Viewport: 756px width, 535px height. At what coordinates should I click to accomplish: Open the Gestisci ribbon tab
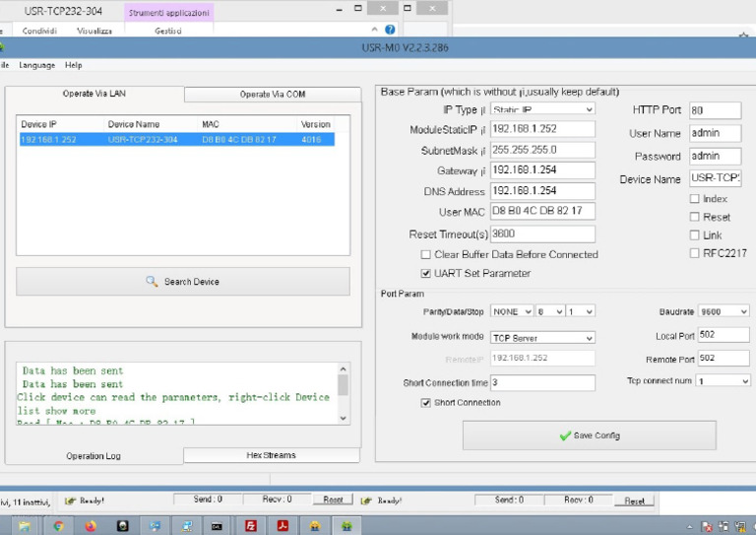click(x=168, y=31)
